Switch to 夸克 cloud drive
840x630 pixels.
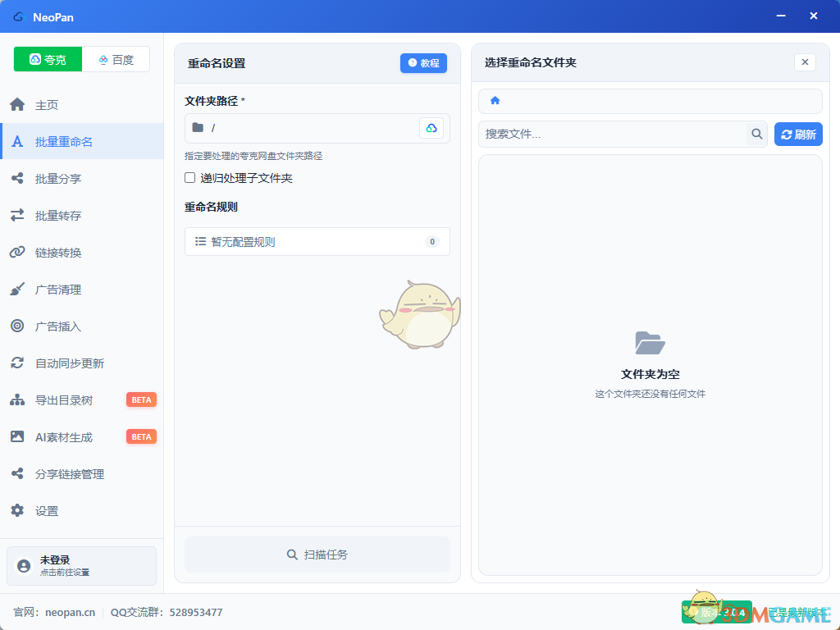(x=48, y=60)
